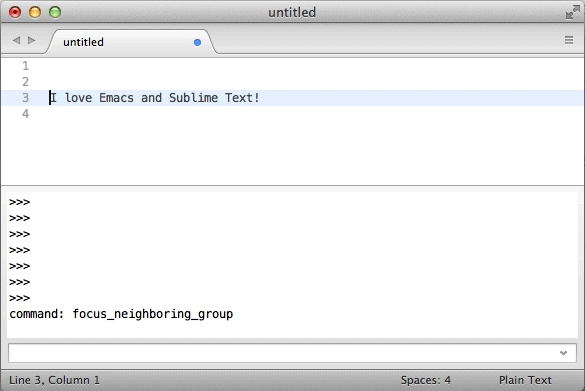The image size is (585, 391).
Task: Click the blue unsaved dot on untitled tab
Action: (x=197, y=43)
